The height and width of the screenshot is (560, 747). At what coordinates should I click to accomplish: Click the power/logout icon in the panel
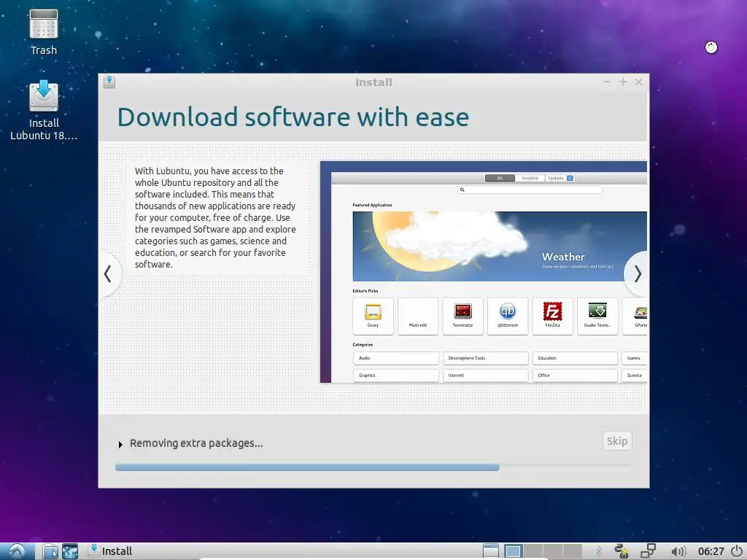pos(737,551)
